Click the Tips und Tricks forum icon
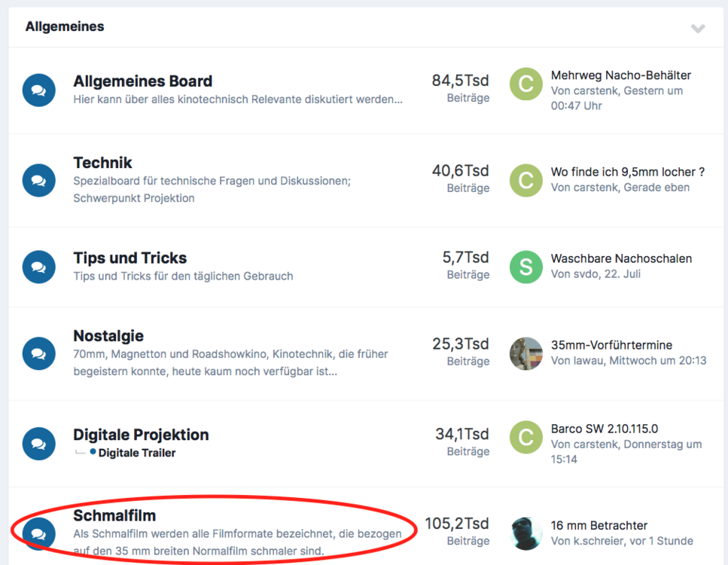This screenshot has width=728, height=565. tap(39, 267)
